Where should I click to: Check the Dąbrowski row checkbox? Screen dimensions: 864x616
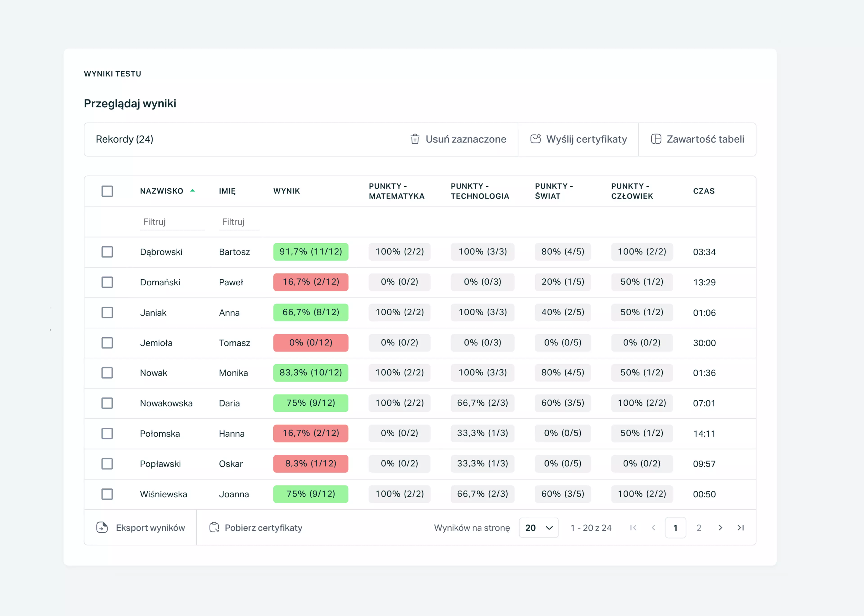[107, 252]
